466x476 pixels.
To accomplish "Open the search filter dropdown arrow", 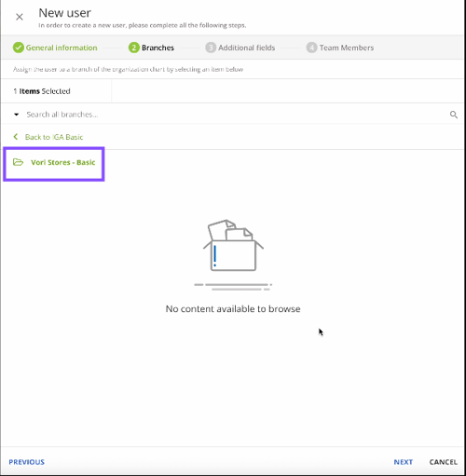I will 17,115.
